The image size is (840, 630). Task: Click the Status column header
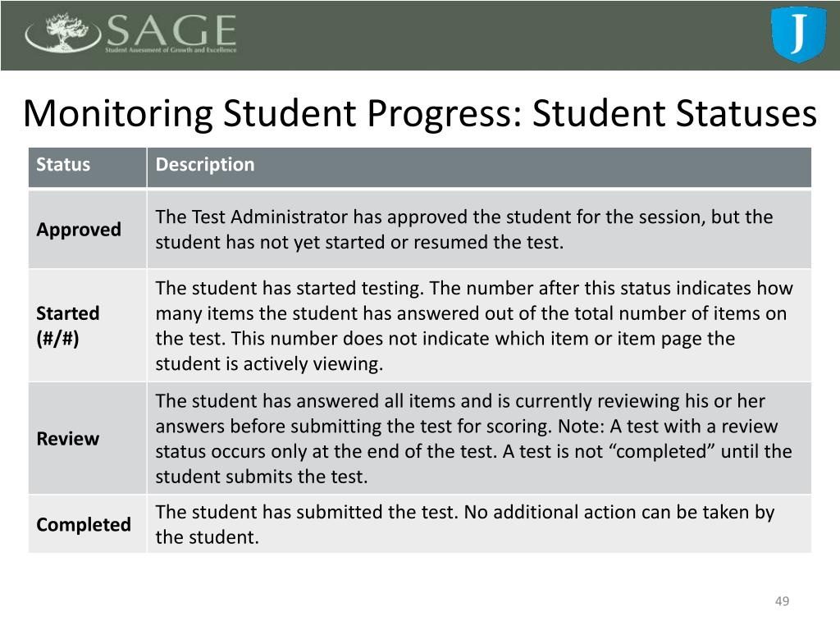coord(63,164)
